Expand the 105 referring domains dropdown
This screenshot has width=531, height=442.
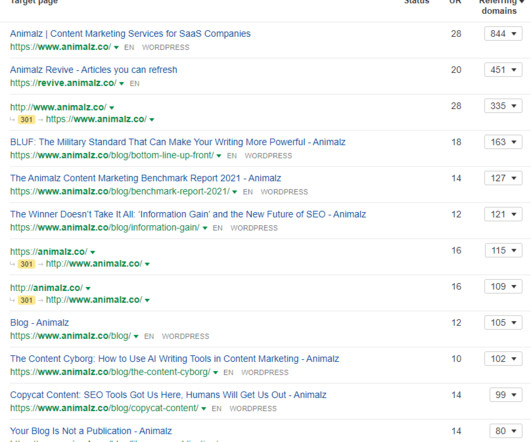[x=503, y=323]
